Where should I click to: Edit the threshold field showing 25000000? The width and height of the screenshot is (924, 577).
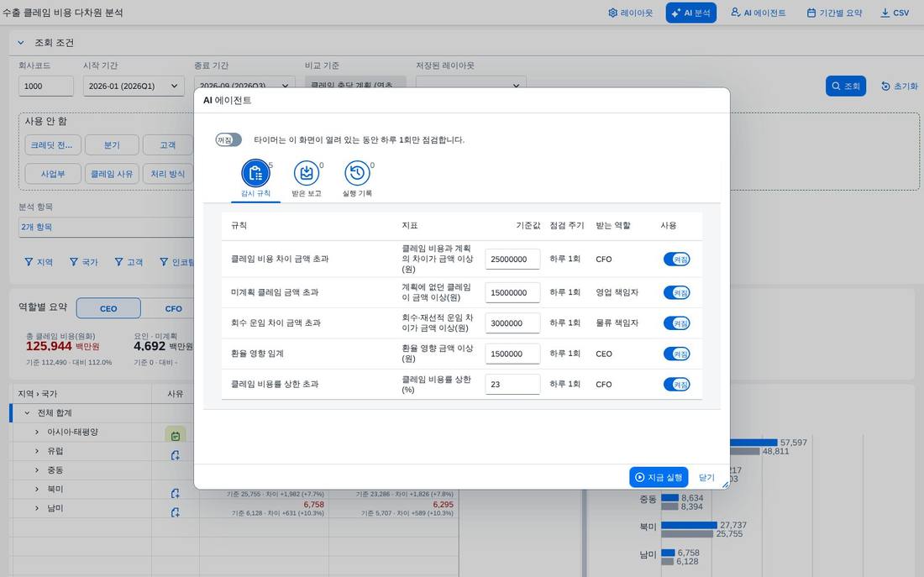pyautogui.click(x=512, y=259)
